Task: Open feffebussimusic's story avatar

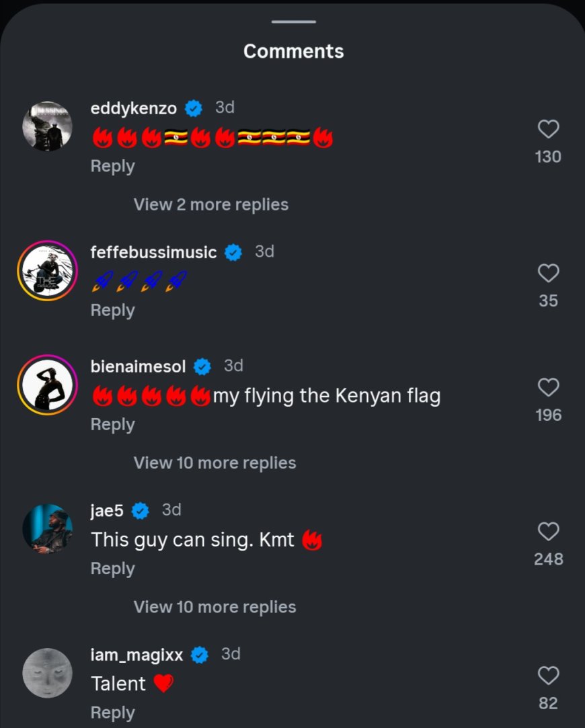Action: point(47,270)
